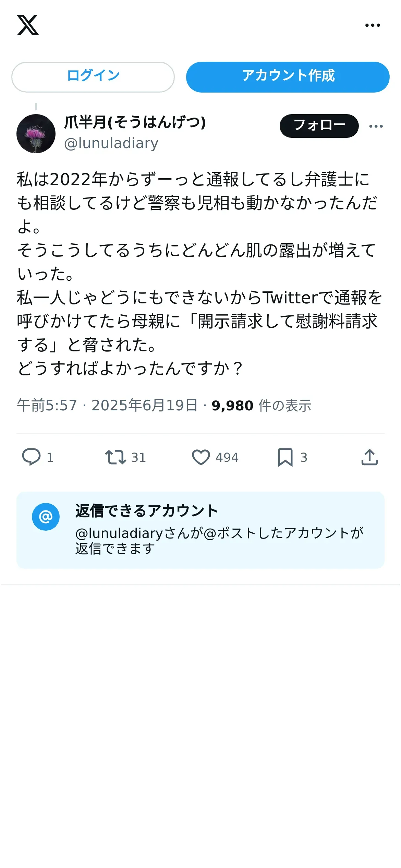Open the top-right more options menu
The image size is (401, 868).
coord(373,25)
